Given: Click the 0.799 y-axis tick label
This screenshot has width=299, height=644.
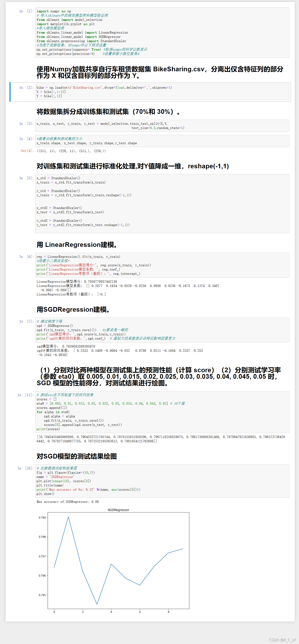Looking at the screenshot, I should [x=42, y=517].
